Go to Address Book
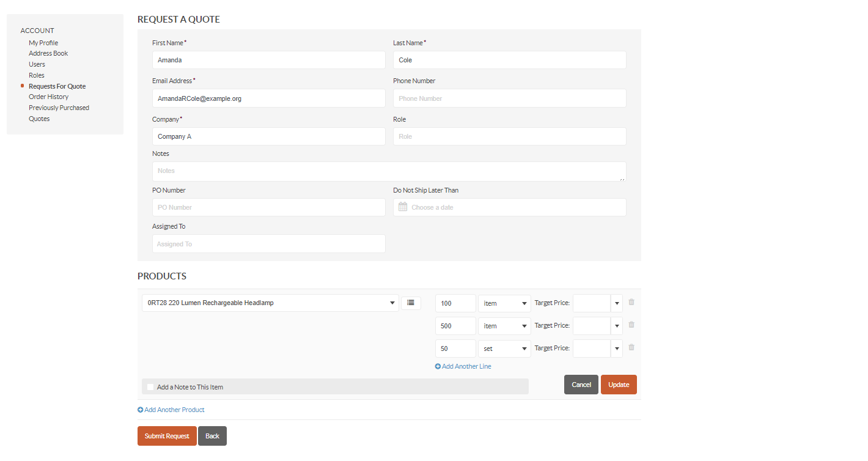Image resolution: width=868 pixels, height=461 pixels. 48,53
